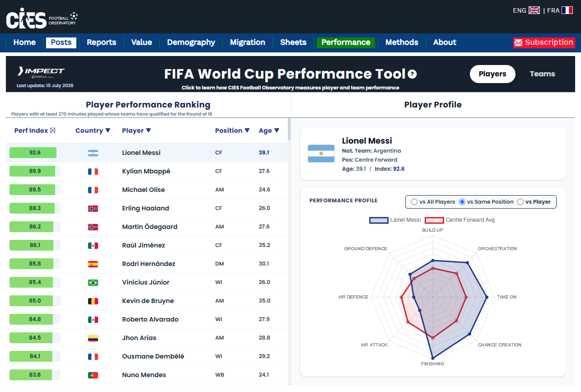Select Raúl Jiménez in the ranking
The width and height of the screenshot is (581, 392).
click(146, 245)
